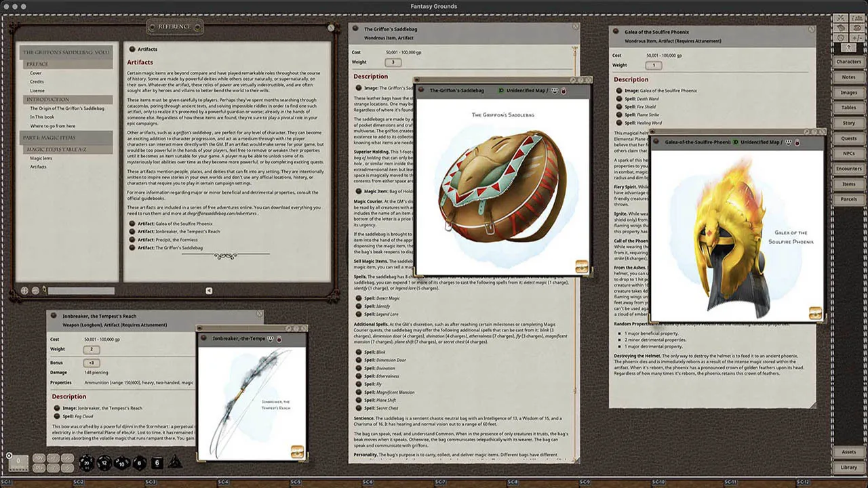Open Legend Lore spell link
Viewport: 868px width, 488px height.
359,314
